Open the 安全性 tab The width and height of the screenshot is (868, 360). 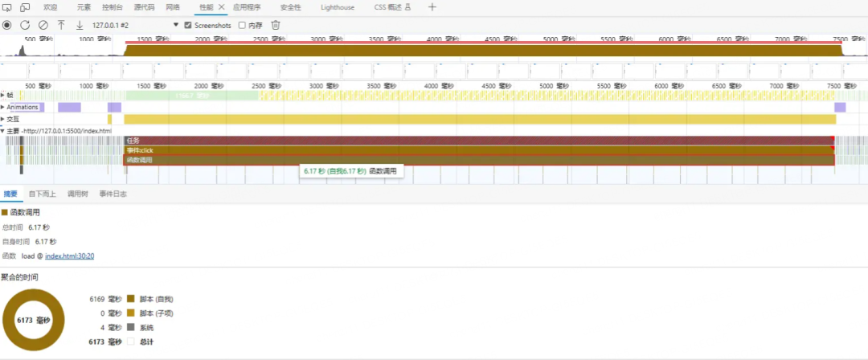click(x=291, y=7)
